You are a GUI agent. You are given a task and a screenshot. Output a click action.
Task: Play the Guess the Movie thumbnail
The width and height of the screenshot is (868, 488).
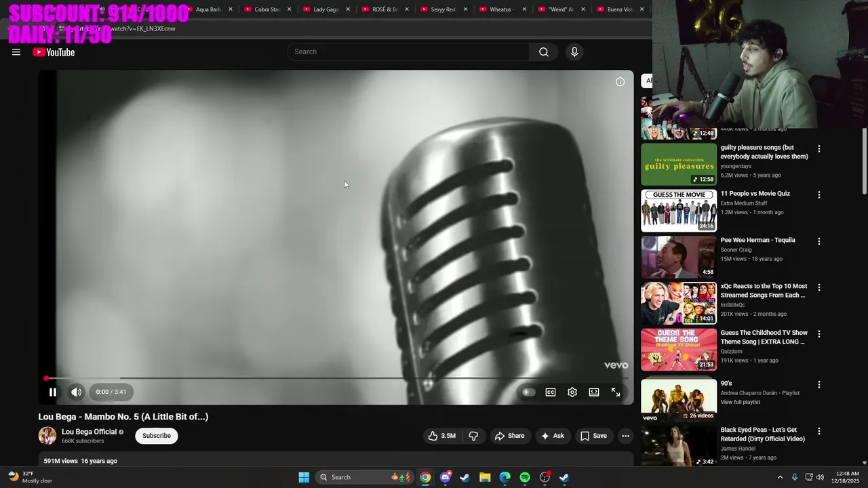[679, 211]
